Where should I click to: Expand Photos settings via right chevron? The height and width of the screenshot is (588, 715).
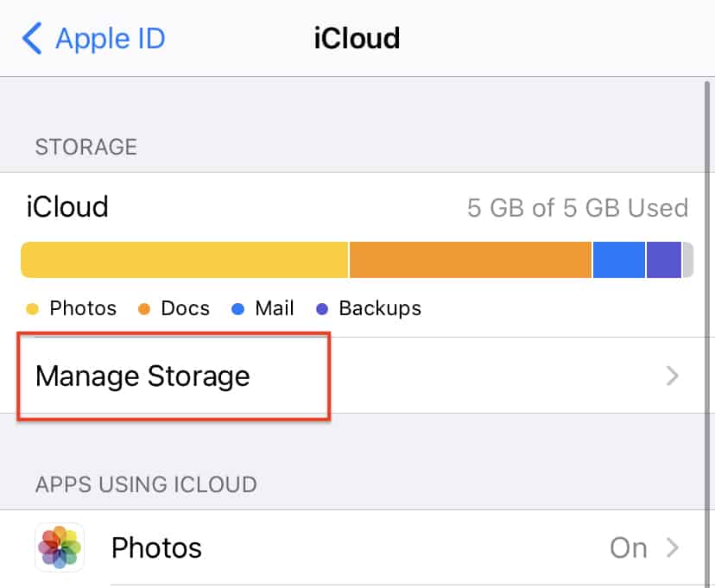(672, 547)
